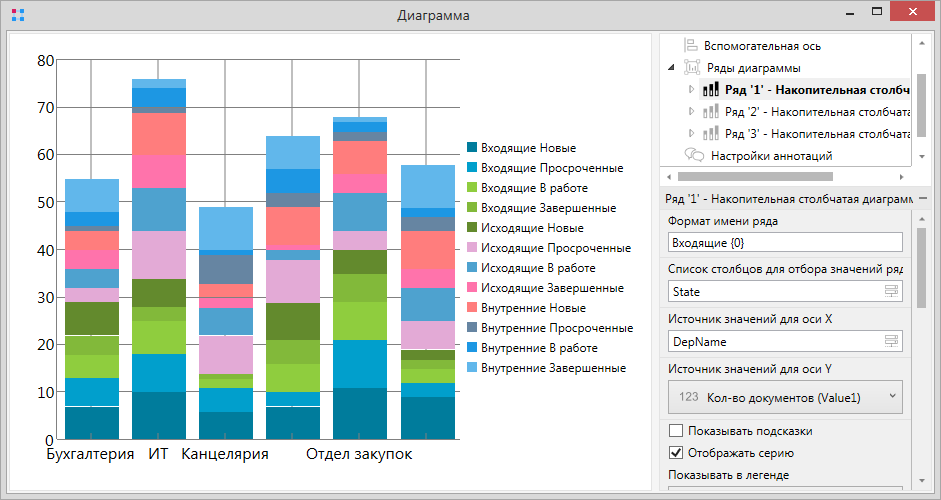Open the column picker icon in State field
The width and height of the screenshot is (941, 500).
point(891,291)
